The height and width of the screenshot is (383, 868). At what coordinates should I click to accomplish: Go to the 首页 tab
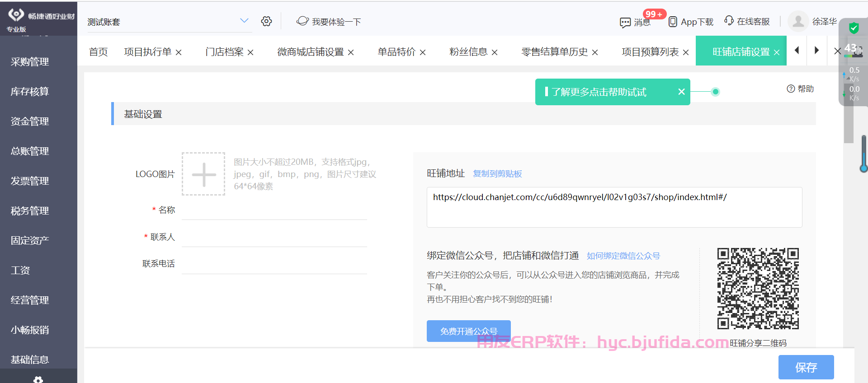(98, 52)
